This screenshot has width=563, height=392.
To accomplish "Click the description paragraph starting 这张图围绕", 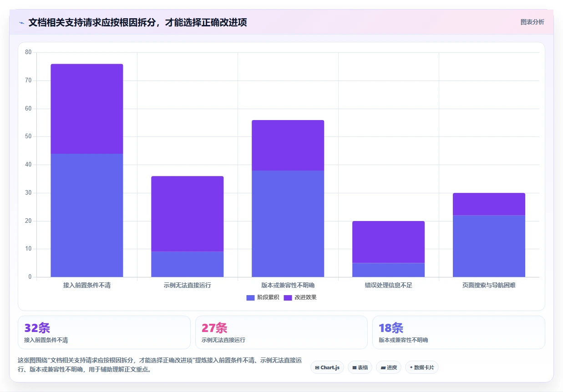I will [160, 365].
